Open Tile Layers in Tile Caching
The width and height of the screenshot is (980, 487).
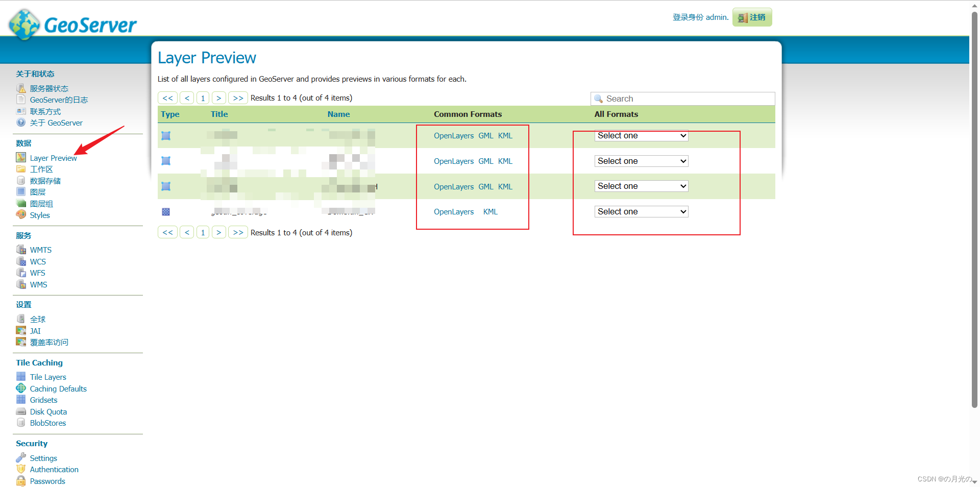[48, 377]
